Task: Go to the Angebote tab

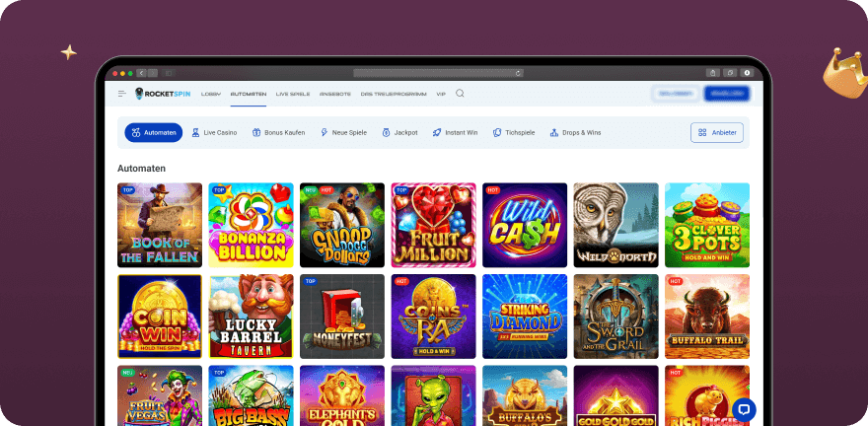Action: tap(335, 94)
